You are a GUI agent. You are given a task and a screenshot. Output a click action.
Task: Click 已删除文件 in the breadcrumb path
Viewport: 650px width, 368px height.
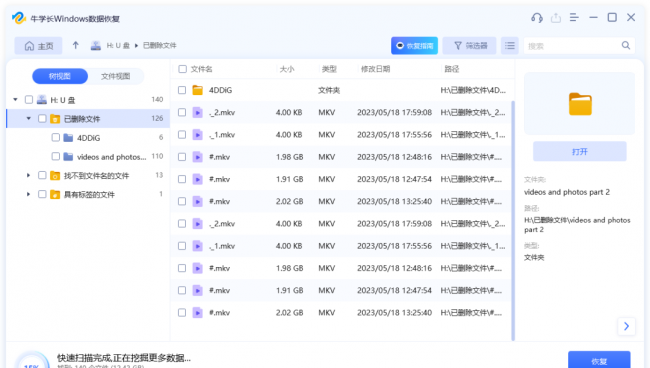click(x=160, y=46)
